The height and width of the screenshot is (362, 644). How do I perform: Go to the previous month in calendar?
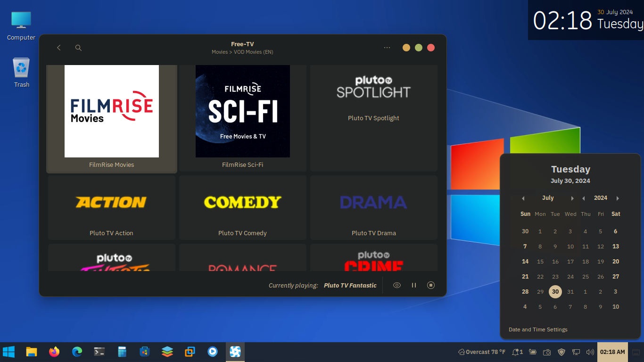click(523, 198)
